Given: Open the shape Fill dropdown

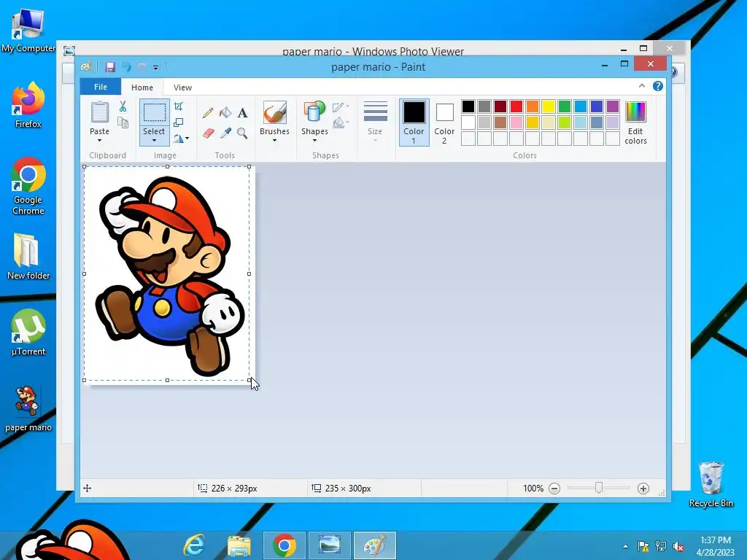Looking at the screenshot, I should point(341,122).
